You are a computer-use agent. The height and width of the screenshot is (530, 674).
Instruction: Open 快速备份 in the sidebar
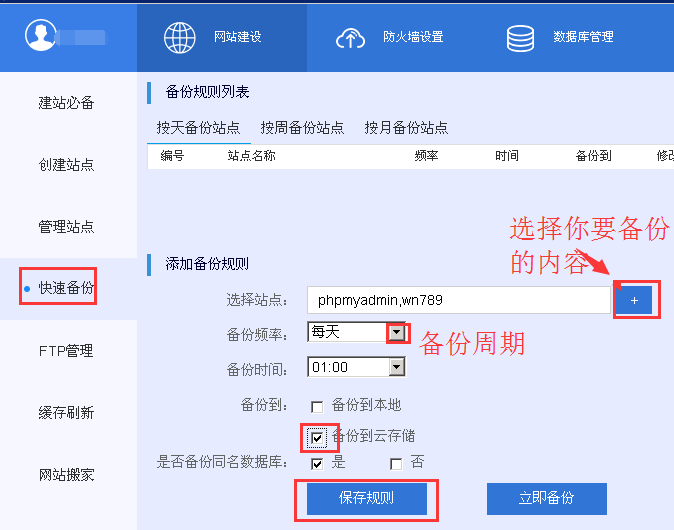[x=67, y=289]
